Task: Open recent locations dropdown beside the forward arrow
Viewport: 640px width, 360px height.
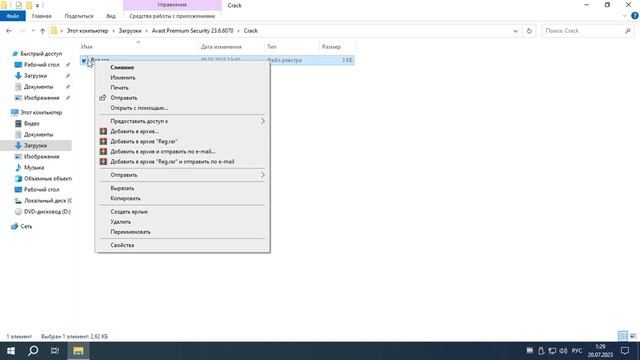Action: pyautogui.click(x=33, y=31)
